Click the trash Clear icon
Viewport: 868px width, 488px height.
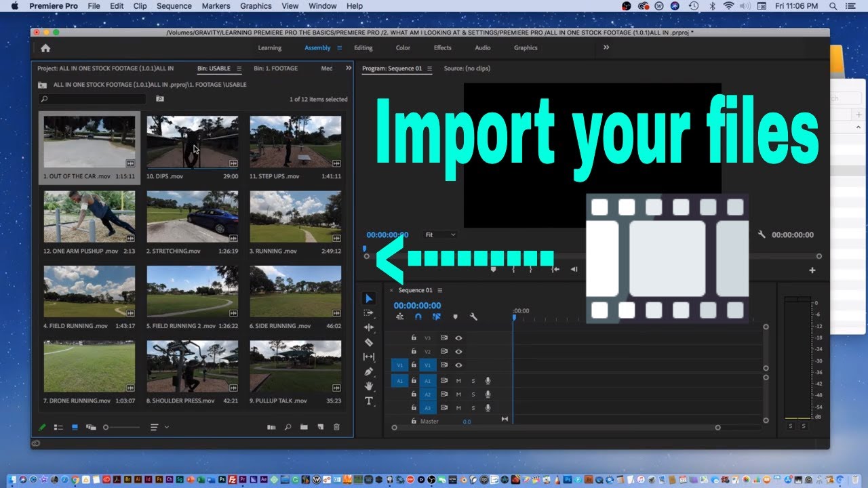click(336, 428)
